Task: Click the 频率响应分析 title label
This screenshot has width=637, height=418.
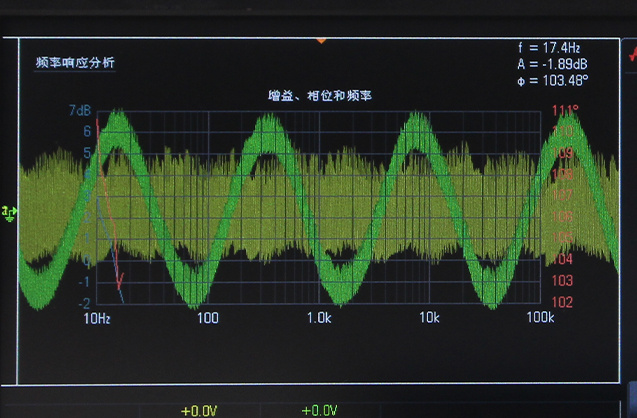Action: coord(75,63)
